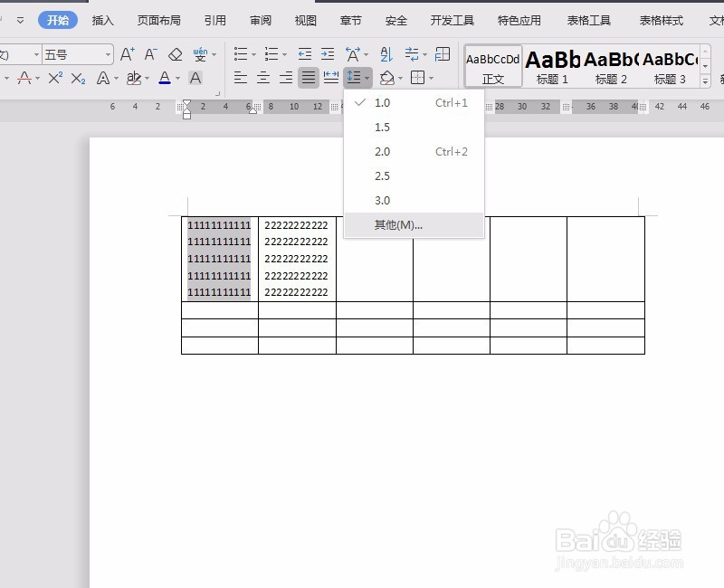Apply the 标题 1 style
The image size is (724, 588).
(x=552, y=66)
